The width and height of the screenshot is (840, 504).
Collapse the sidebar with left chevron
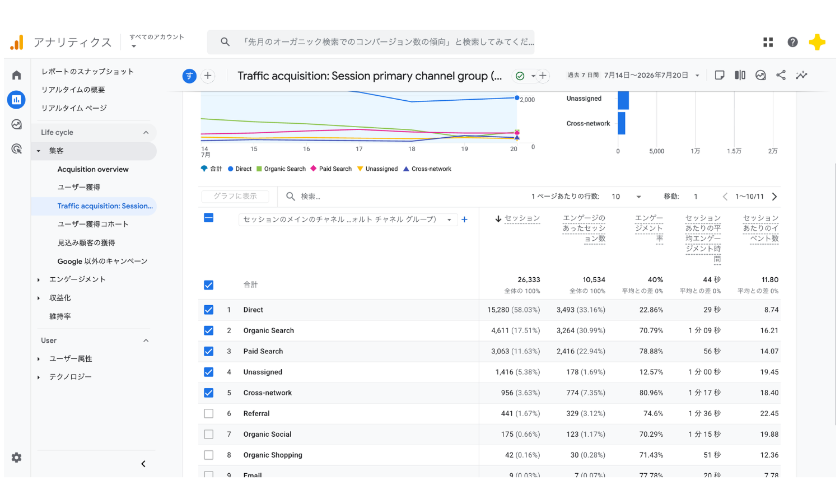tap(143, 464)
